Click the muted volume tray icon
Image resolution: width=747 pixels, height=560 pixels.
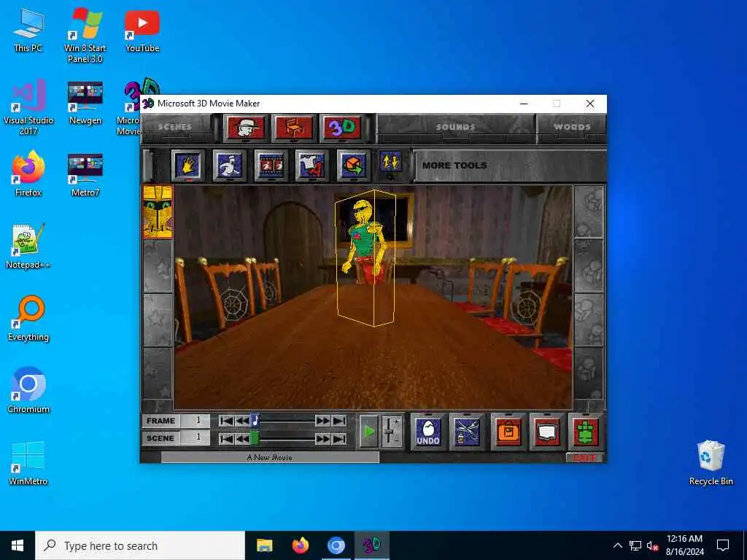[x=652, y=545]
